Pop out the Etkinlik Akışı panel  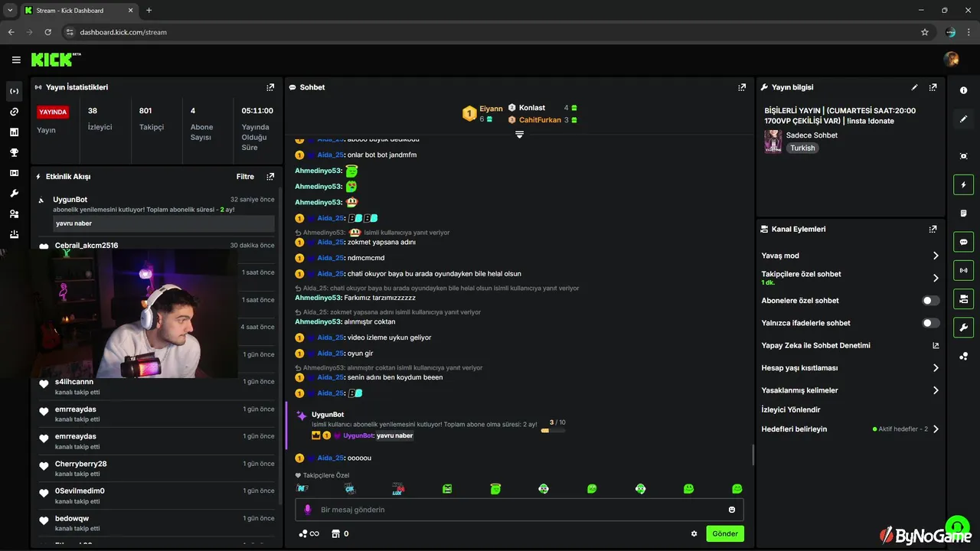[270, 177]
